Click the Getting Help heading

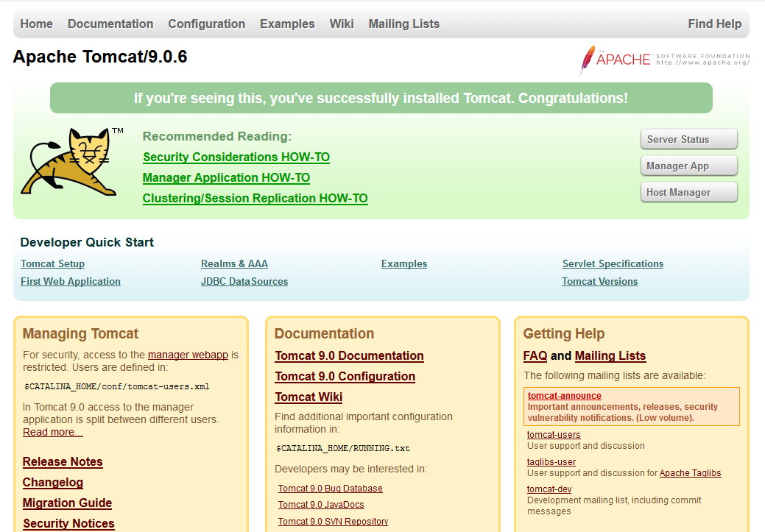[x=564, y=333]
